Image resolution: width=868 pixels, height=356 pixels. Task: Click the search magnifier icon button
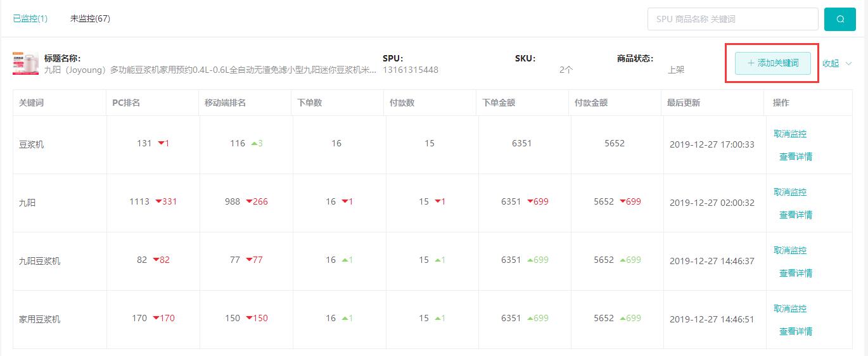(x=839, y=19)
